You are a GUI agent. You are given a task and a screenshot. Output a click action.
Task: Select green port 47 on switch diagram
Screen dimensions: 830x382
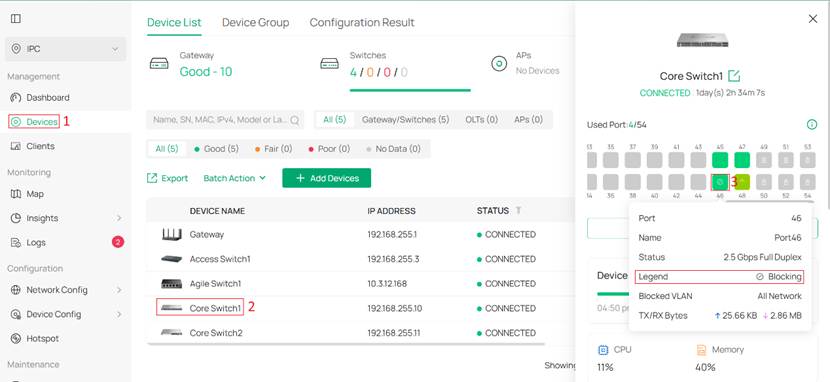click(742, 160)
